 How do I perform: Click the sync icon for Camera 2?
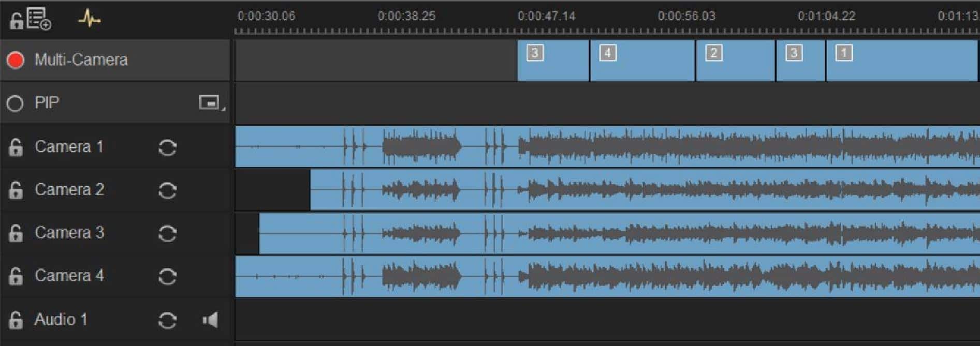click(167, 191)
